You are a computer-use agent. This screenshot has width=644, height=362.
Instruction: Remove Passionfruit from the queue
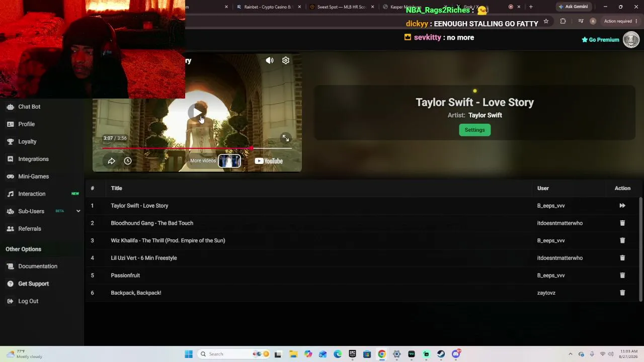(622, 275)
